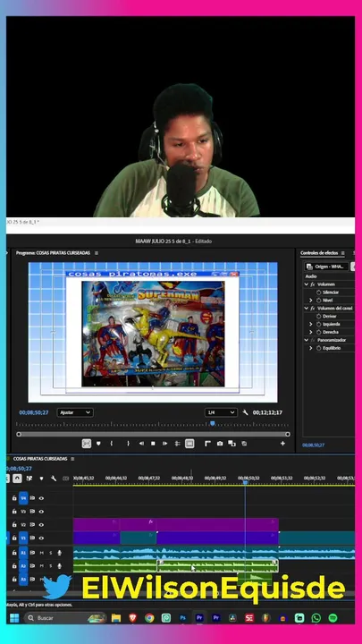
Task: Target the V4 track header
Action: [x=23, y=498]
